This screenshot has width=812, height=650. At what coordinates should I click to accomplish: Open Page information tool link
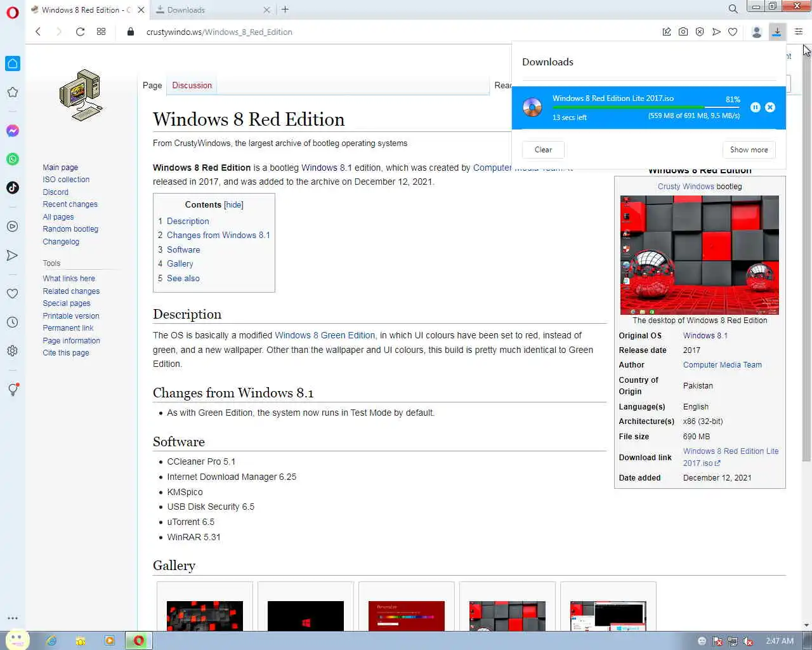pos(71,341)
